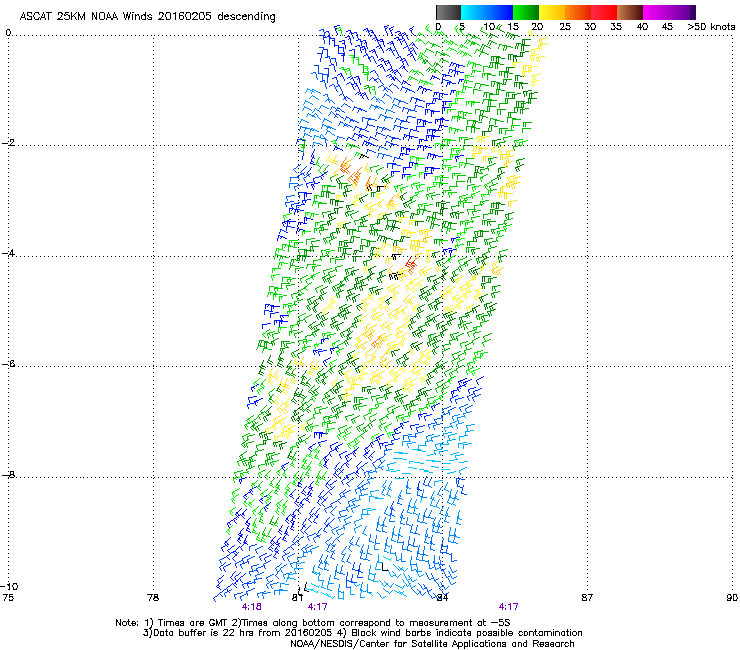Click the latitude axis label '-8'
The image size is (740, 650).
pyautogui.click(x=9, y=474)
